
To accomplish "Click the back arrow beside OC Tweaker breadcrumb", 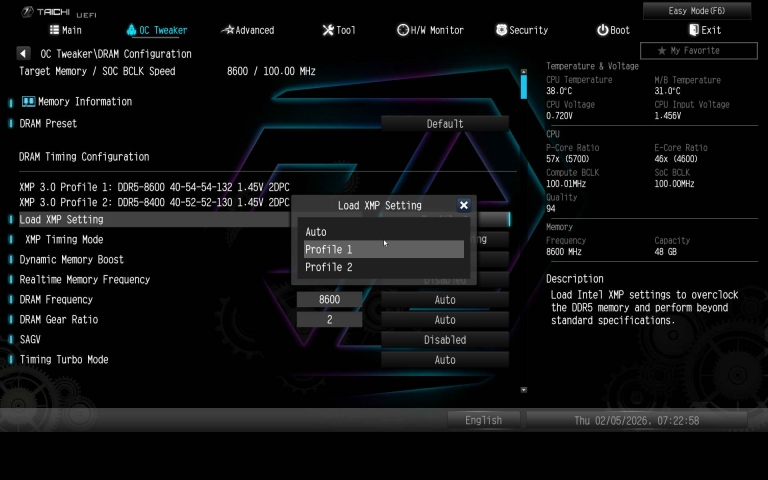I will [x=24, y=53].
